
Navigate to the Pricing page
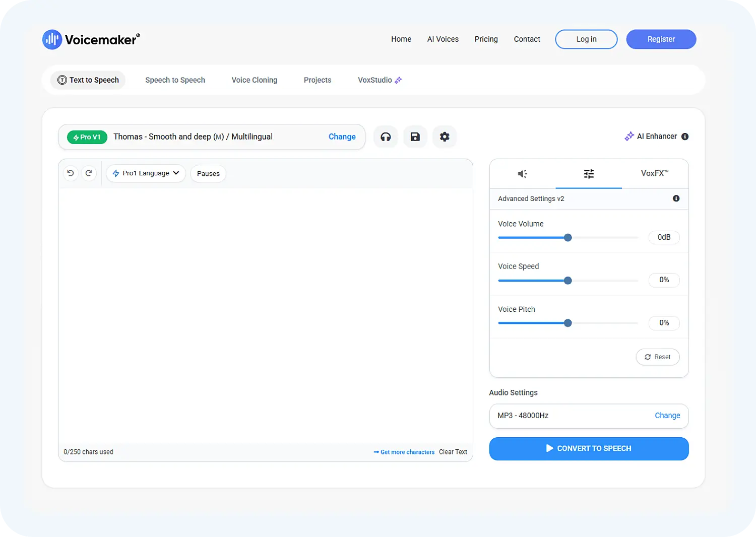point(485,39)
